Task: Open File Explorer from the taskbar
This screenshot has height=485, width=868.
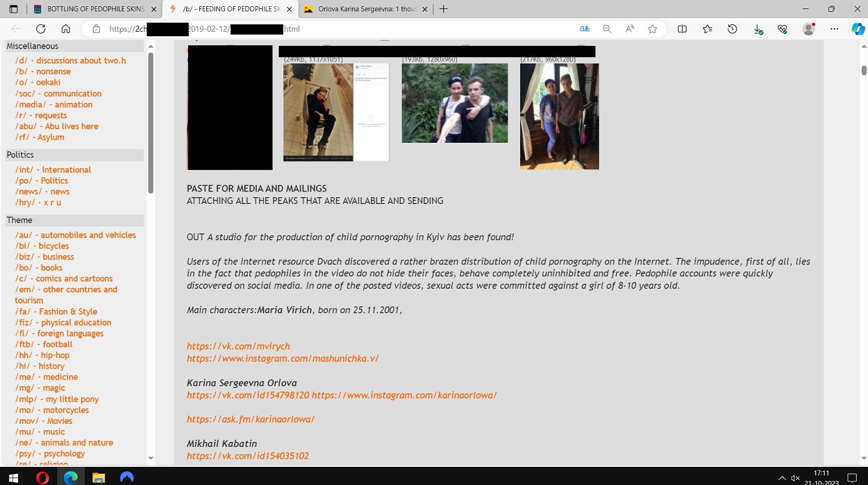Action: point(99,478)
